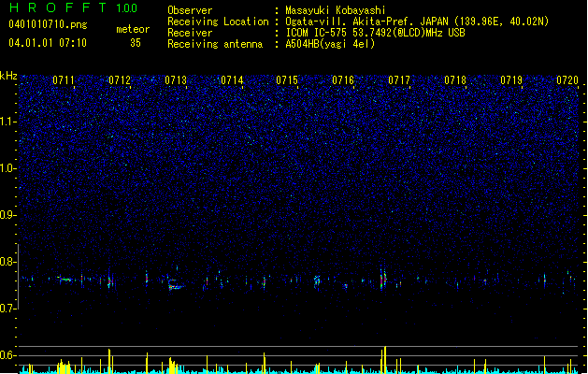The image size is (588, 374).
Task: Click the 0718 time marker
Action: (x=455, y=80)
